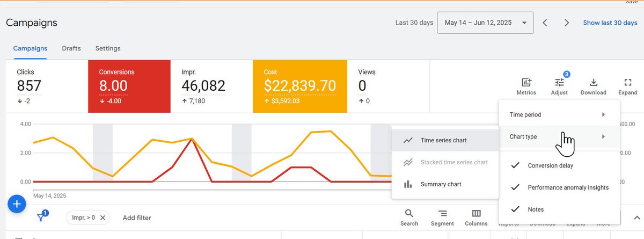Viewport: 644px width, 239px height.
Task: Open the Chart type submenu
Action: [559, 136]
